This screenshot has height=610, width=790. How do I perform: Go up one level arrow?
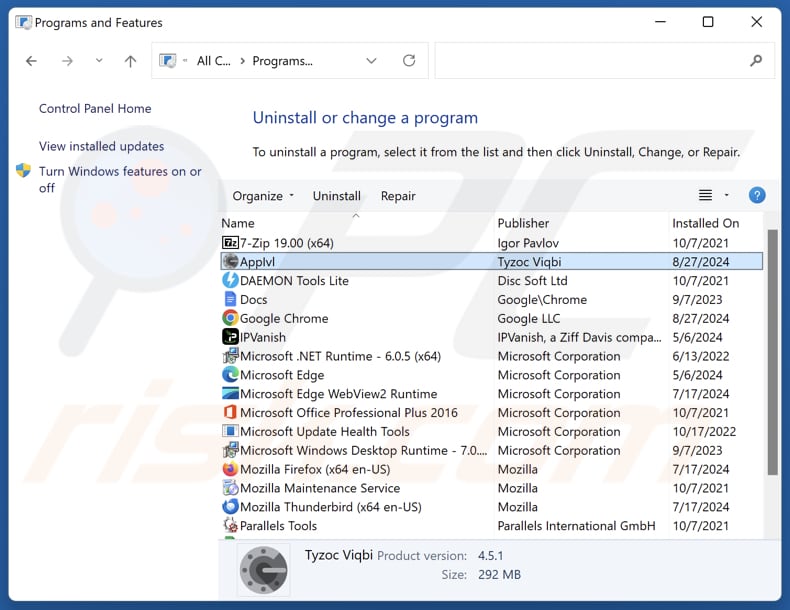click(130, 61)
